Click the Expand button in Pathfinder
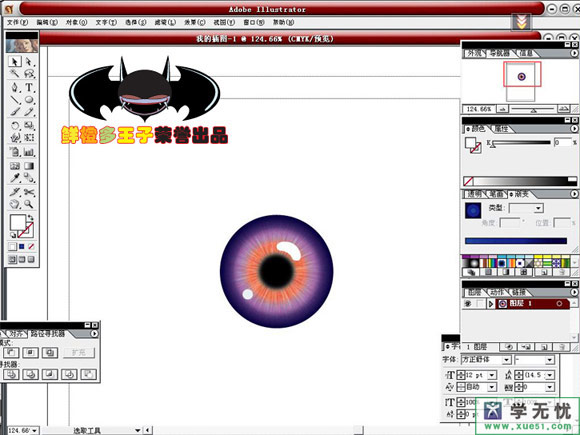The image size is (580, 435). [x=79, y=353]
